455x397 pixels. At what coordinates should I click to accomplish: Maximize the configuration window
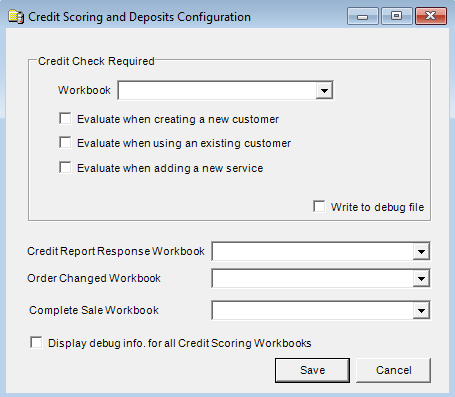click(397, 16)
